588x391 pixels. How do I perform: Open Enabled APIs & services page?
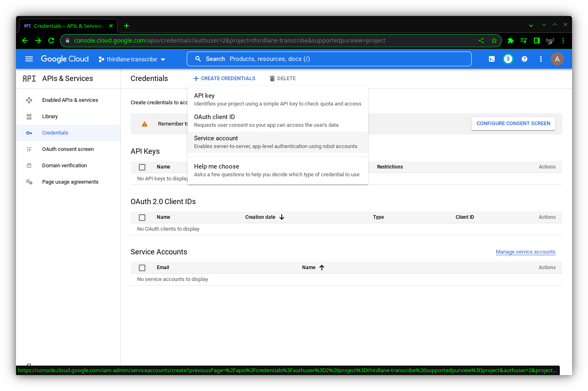(x=70, y=100)
